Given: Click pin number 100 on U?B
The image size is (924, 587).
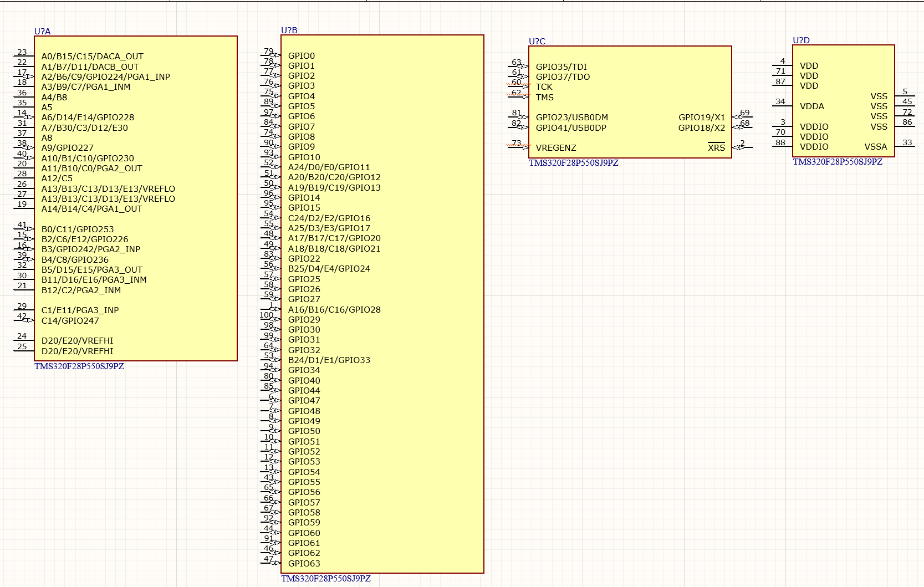Looking at the screenshot, I should 267,315.
